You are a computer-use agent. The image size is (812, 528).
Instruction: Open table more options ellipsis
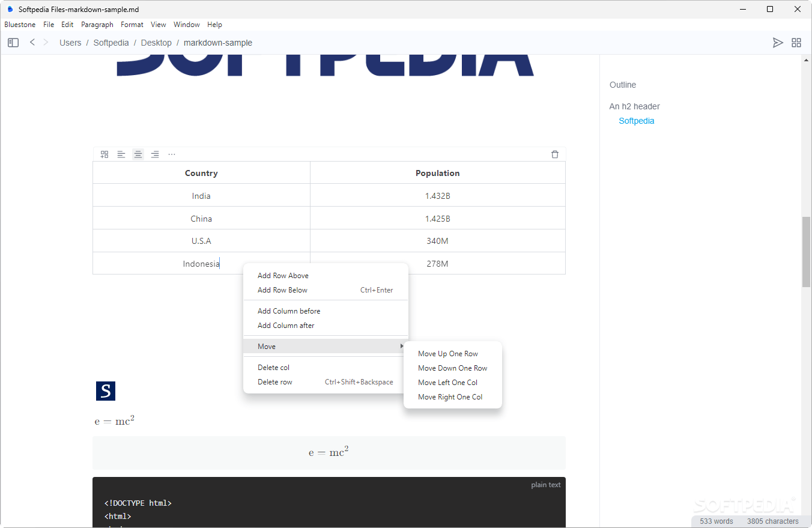(172, 154)
